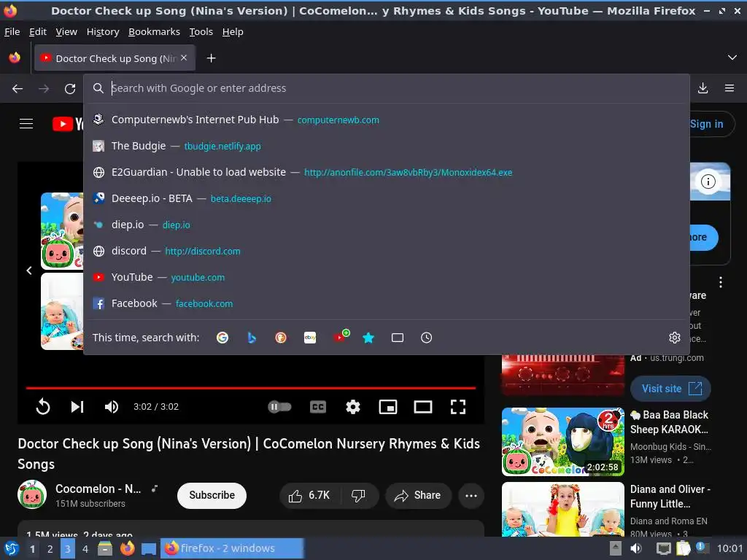Enter fullscreen video mode
Screen dimensions: 747x560
458,407
